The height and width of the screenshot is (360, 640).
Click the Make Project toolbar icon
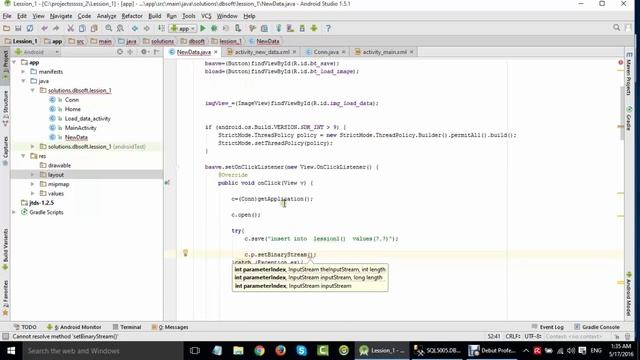click(162, 28)
